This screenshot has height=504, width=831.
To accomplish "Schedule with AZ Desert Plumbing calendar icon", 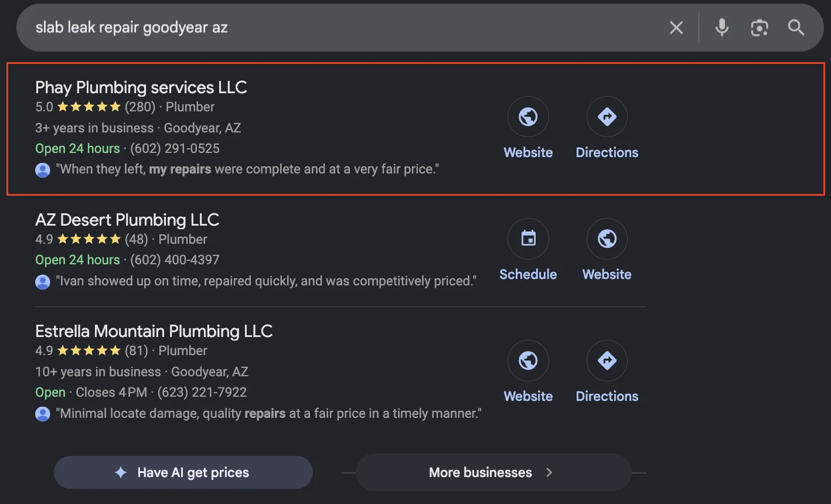I will click(x=528, y=239).
